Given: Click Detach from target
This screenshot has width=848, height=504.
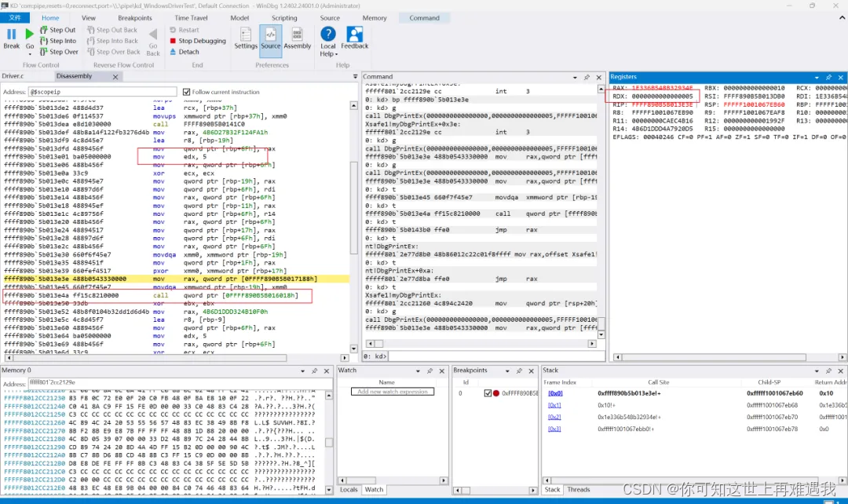Looking at the screenshot, I should click(x=185, y=52).
